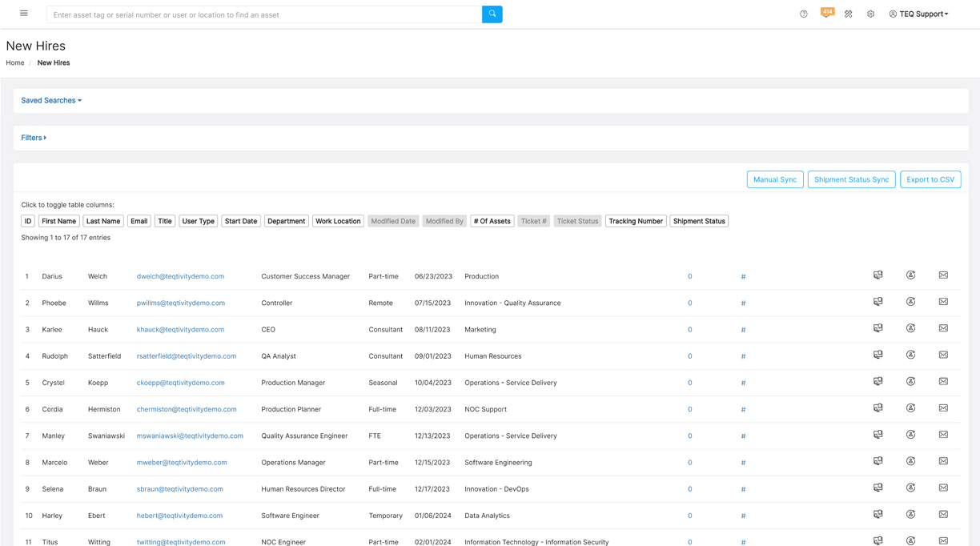Viewport: 980px width, 546px height.
Task: Click the envelope icon for Darius Welch
Action: 943,275
